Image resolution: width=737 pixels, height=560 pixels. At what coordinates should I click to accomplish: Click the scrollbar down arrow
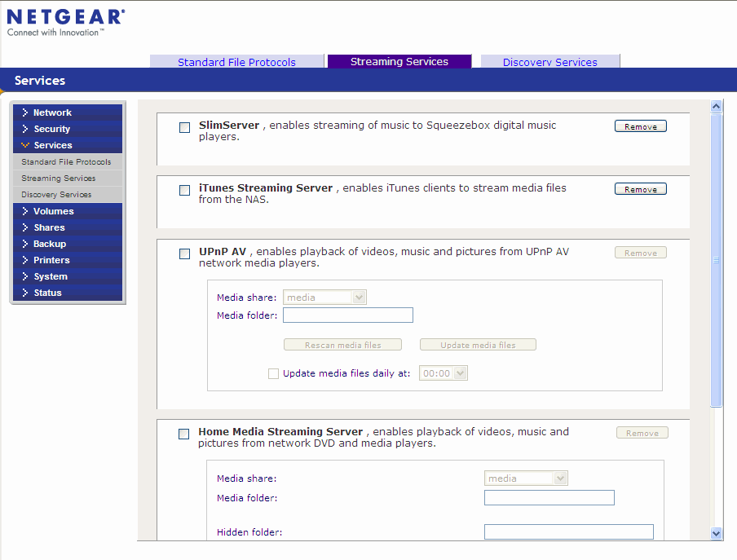click(x=716, y=533)
